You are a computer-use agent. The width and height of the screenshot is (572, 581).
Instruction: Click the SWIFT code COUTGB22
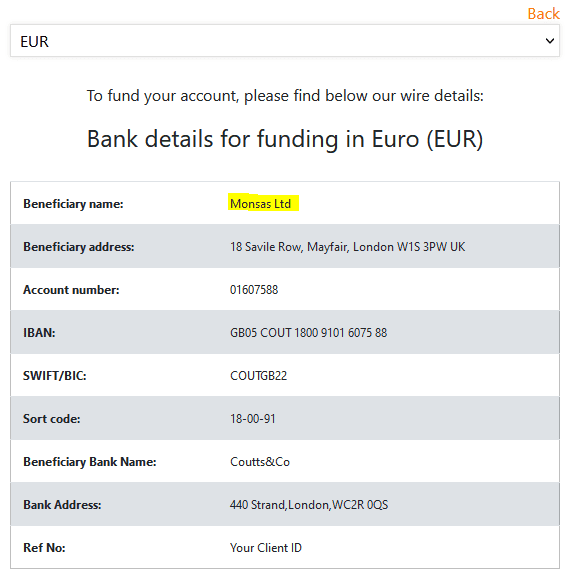[x=258, y=376]
